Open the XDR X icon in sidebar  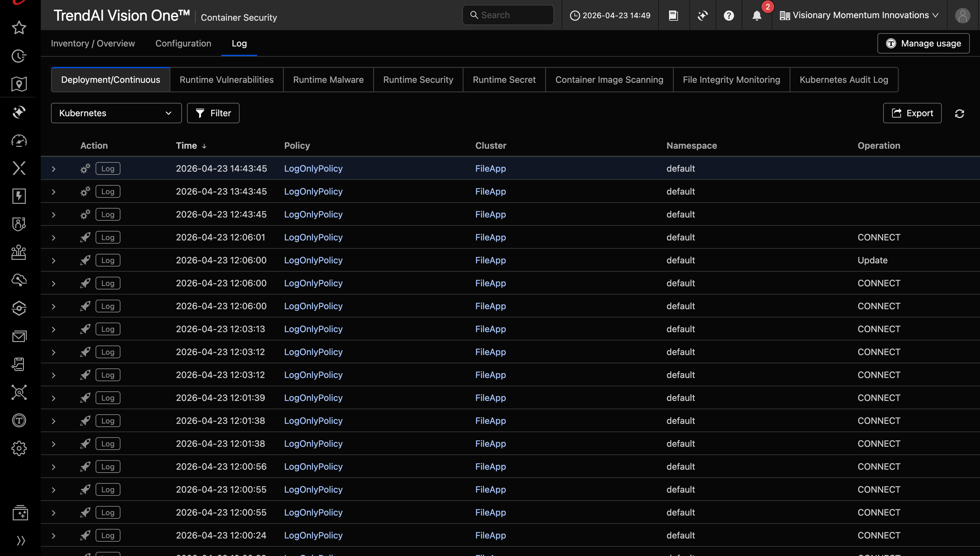click(19, 168)
